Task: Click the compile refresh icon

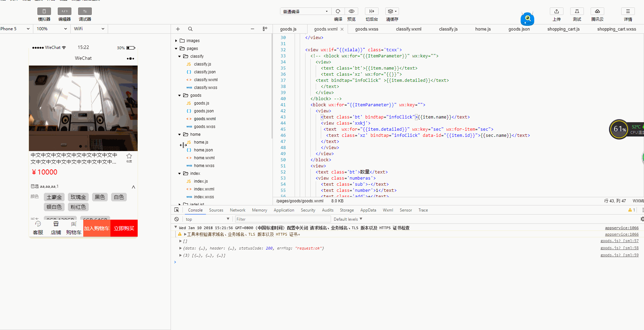Action: pos(338,11)
